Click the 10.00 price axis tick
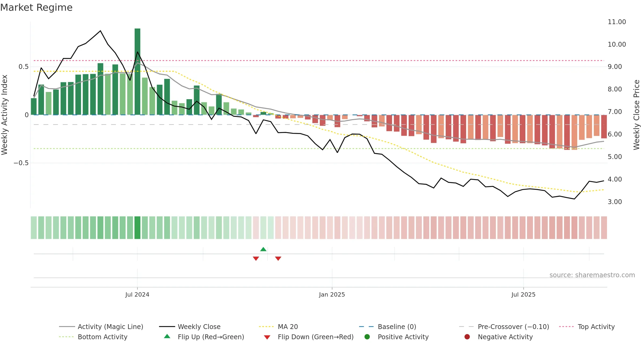Viewport: 644px width, 362px height. pos(617,44)
